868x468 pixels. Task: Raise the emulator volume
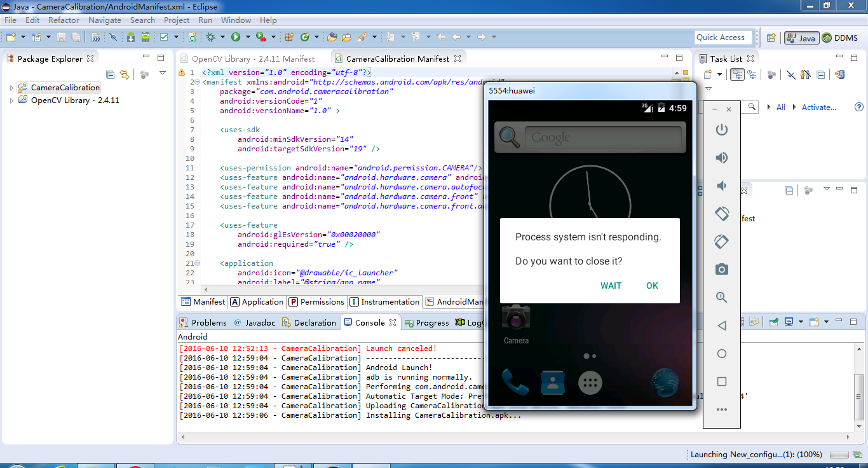click(x=721, y=158)
